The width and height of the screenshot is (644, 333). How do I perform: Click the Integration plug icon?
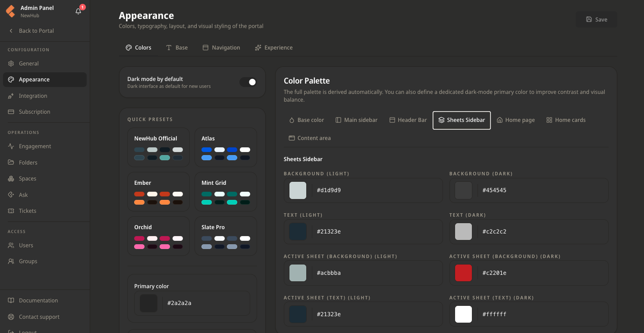[11, 96]
